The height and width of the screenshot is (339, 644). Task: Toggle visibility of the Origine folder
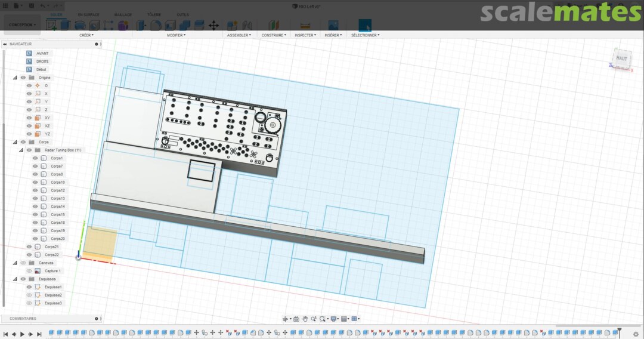pyautogui.click(x=23, y=78)
